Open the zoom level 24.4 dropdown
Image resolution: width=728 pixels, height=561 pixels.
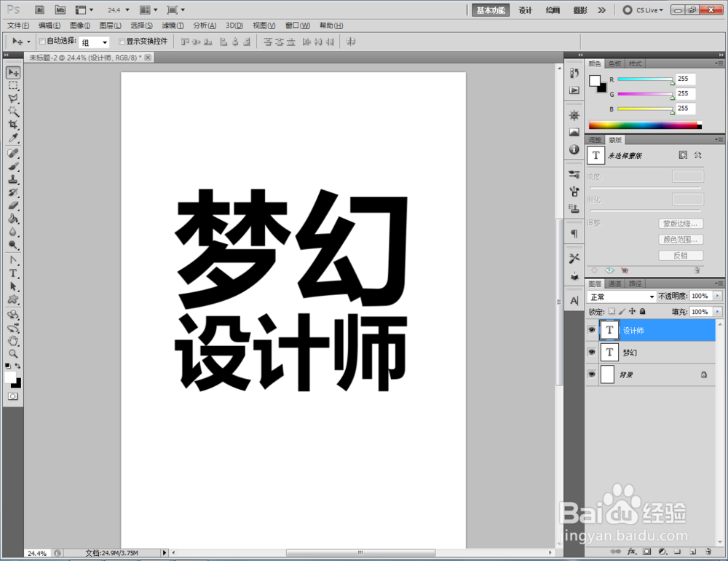[127, 9]
